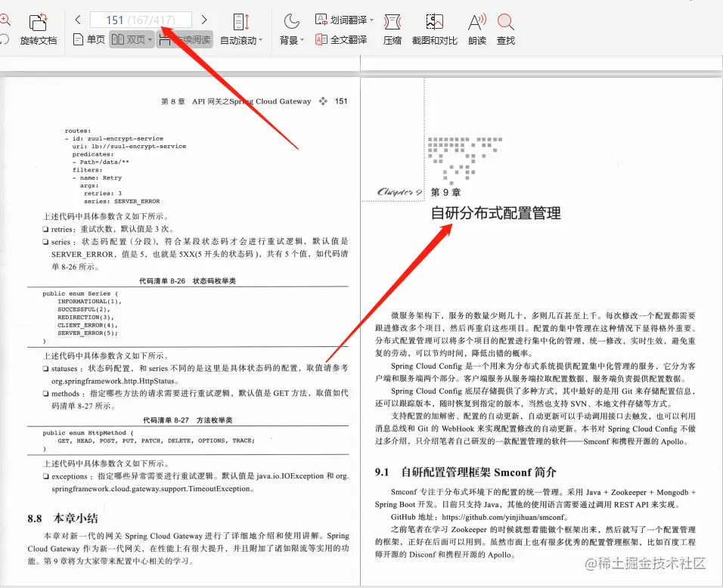Toggle continuous reading (连续阅读)

(x=185, y=40)
